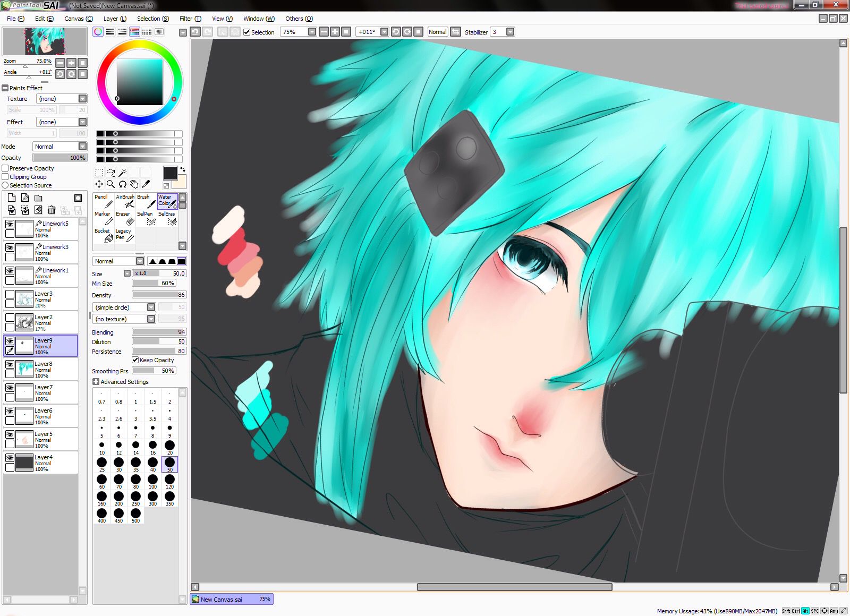Enable Clipping Group checkbox
The width and height of the screenshot is (850, 616).
click(5, 177)
